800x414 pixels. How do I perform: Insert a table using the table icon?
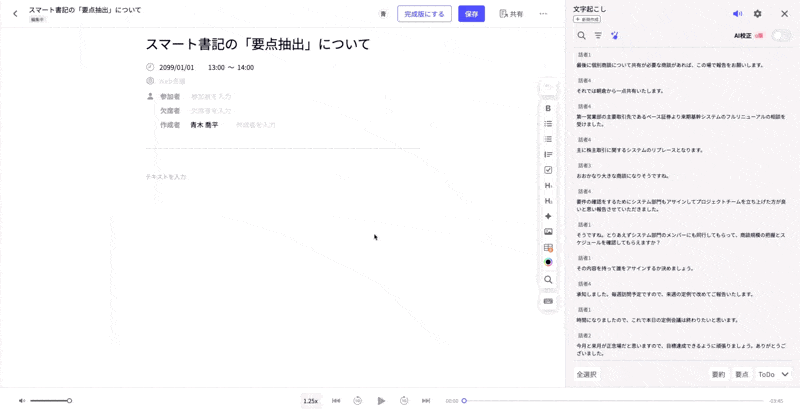[x=548, y=247]
